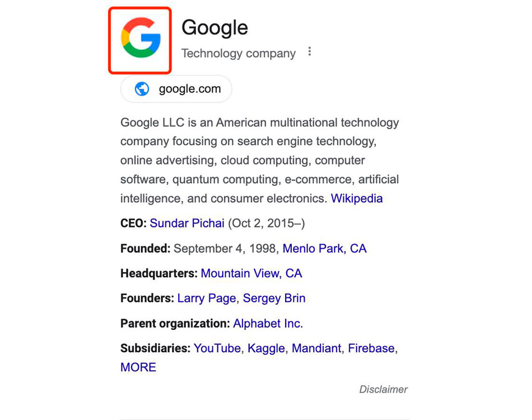Open the Menlo Park, CA link

(324, 249)
